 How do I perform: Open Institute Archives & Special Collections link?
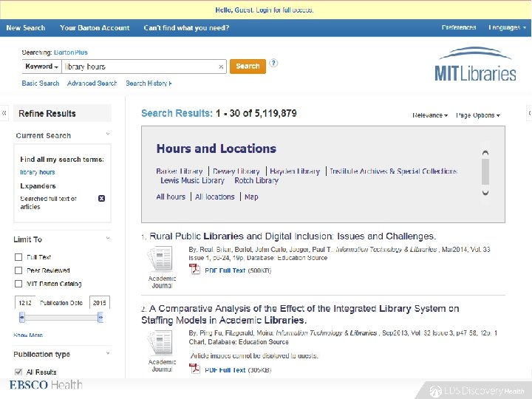coord(394,171)
